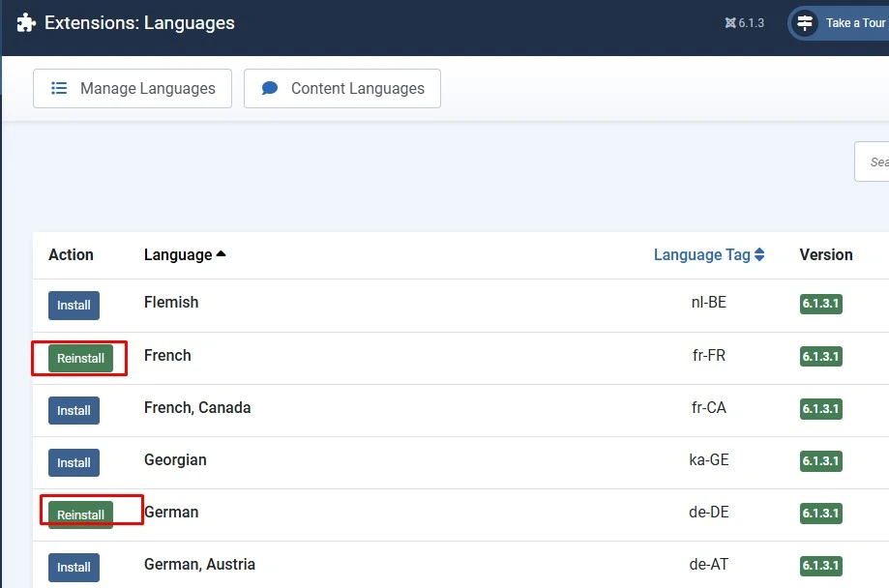This screenshot has width=889, height=588.
Task: Click the Version column header
Action: click(826, 255)
